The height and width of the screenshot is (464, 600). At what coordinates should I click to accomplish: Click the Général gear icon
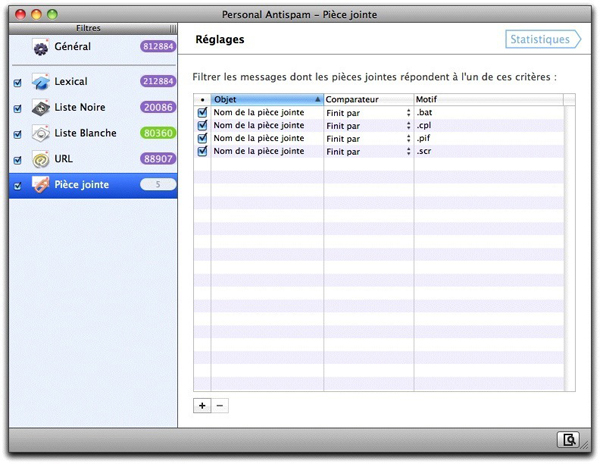point(41,47)
